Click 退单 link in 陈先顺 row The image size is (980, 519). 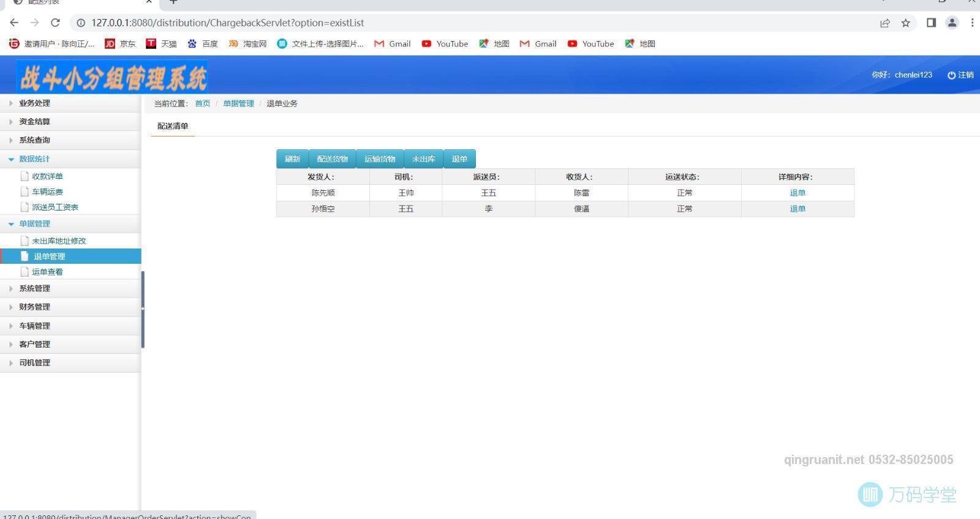point(797,193)
